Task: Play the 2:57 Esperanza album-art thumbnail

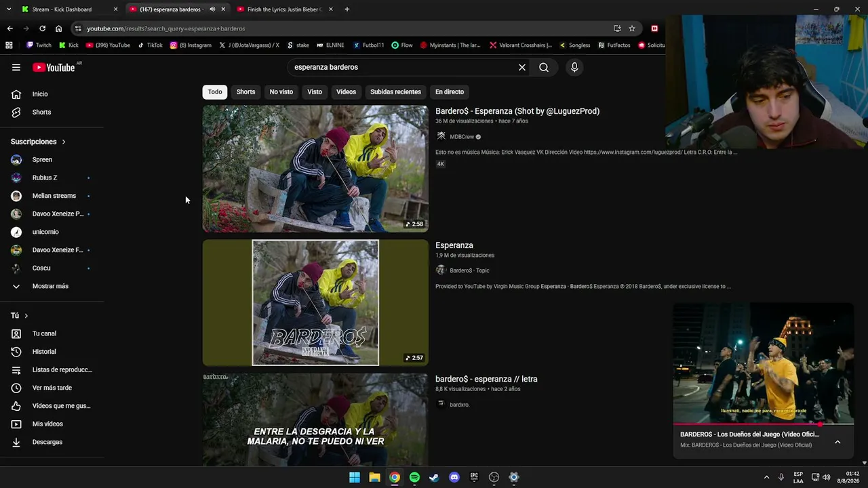Action: [315, 303]
